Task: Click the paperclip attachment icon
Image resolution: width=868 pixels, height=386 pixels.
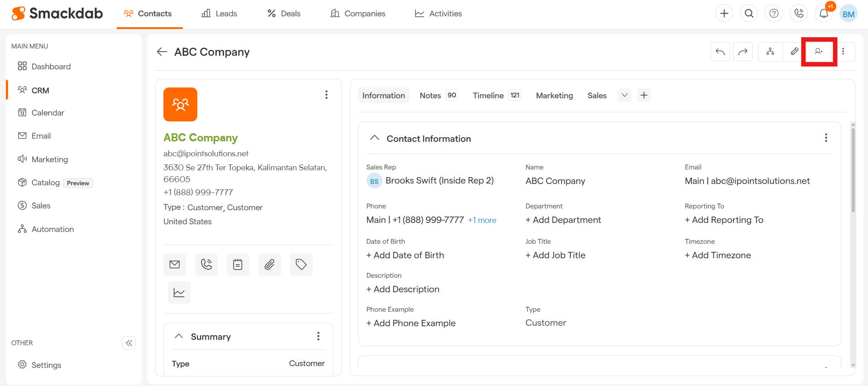Action: [270, 265]
